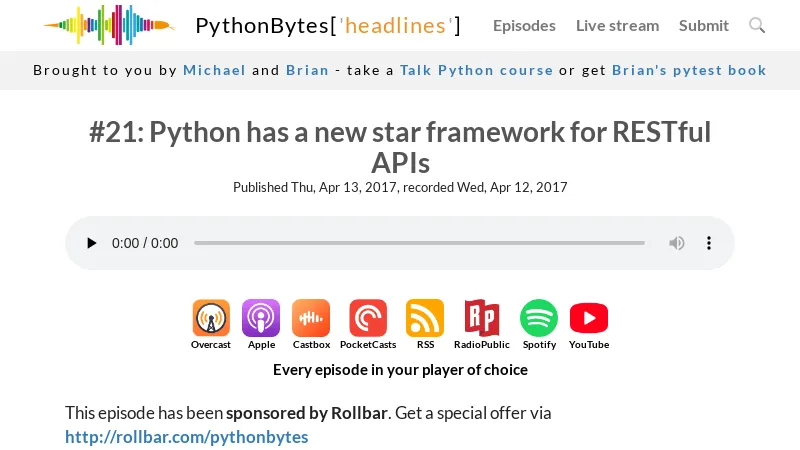Open the Overcast podcast icon
Viewport: 800px width, 450px height.
(x=211, y=319)
